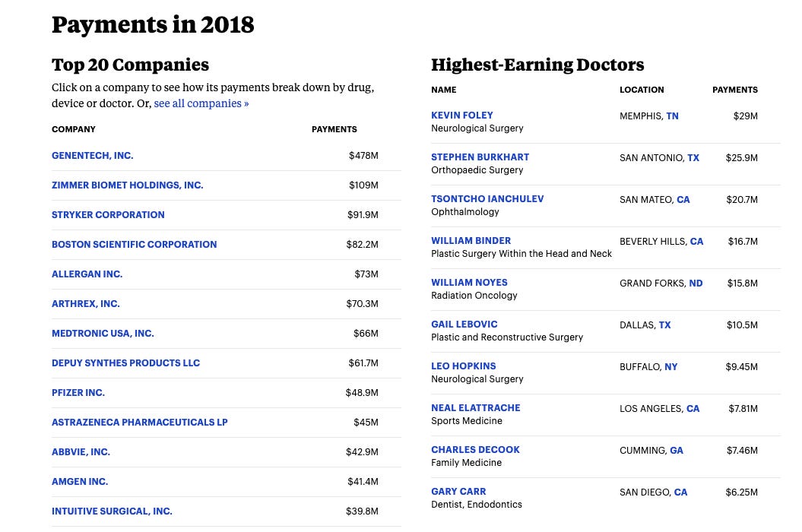This screenshot has width=802, height=532.
Task: Select Stryker Corporation company link
Action: (x=108, y=215)
